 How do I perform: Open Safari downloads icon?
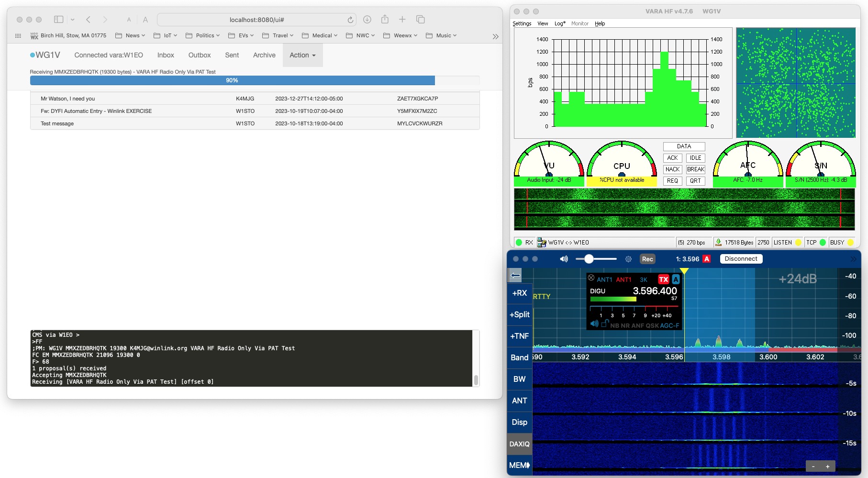pos(367,20)
